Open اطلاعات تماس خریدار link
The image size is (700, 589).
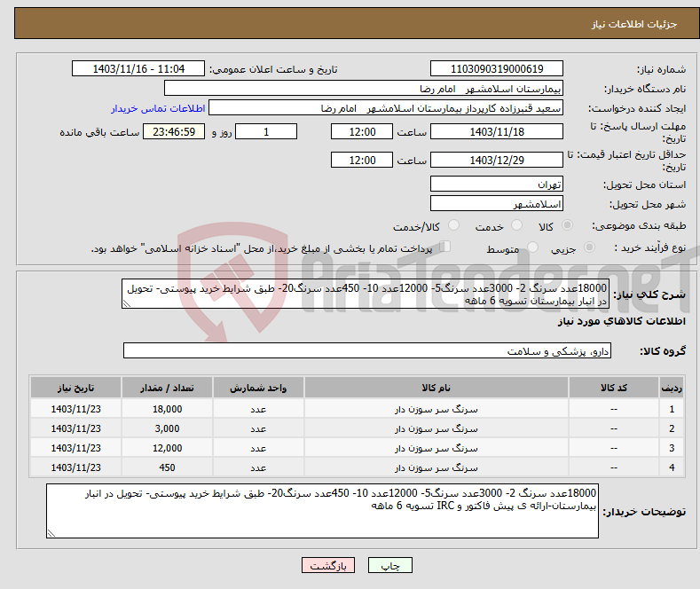pyautogui.click(x=158, y=108)
